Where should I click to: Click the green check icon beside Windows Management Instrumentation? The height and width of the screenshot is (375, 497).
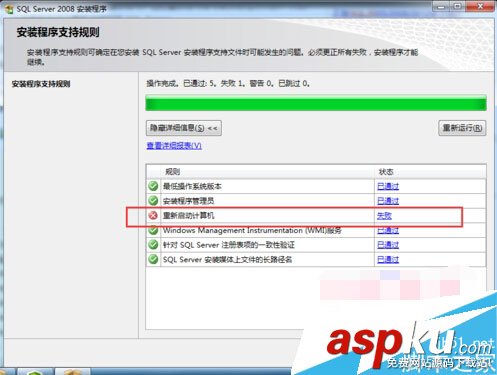click(x=153, y=230)
